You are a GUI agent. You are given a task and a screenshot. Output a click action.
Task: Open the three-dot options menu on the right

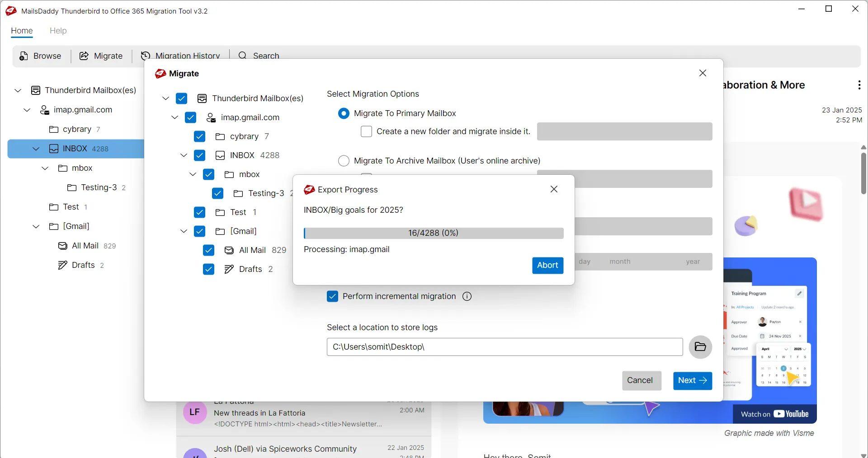859,85
